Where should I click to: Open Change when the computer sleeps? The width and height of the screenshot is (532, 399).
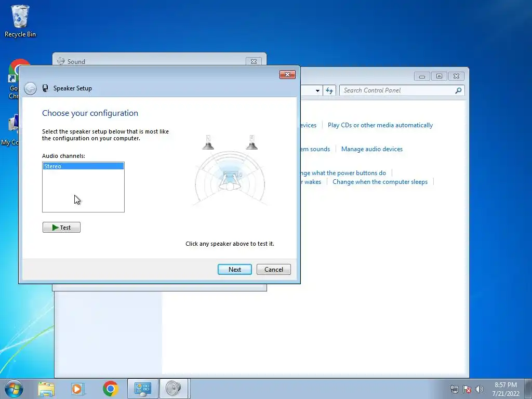pyautogui.click(x=380, y=182)
